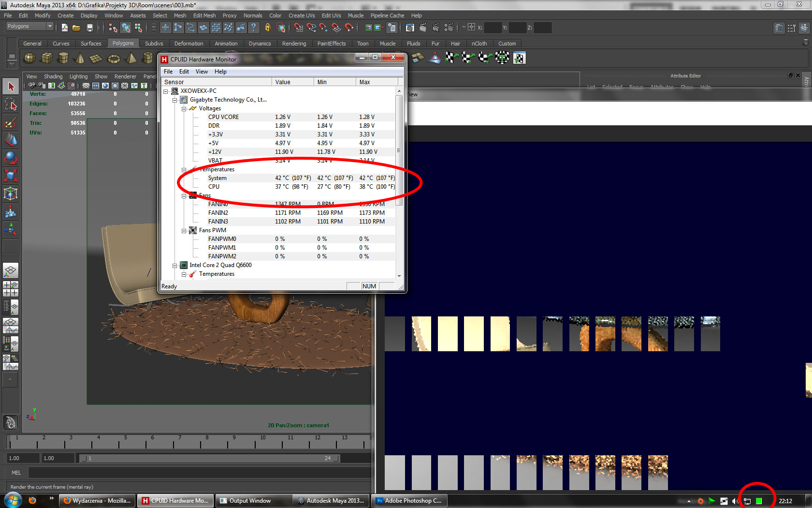Open Maya Edit Mesh menu
Viewport: 812px width, 508px height.
coord(204,15)
